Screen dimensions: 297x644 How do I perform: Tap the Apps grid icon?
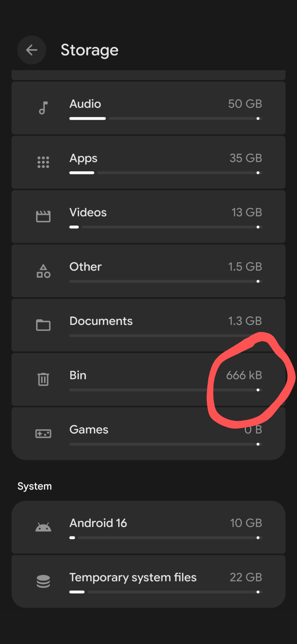click(43, 162)
